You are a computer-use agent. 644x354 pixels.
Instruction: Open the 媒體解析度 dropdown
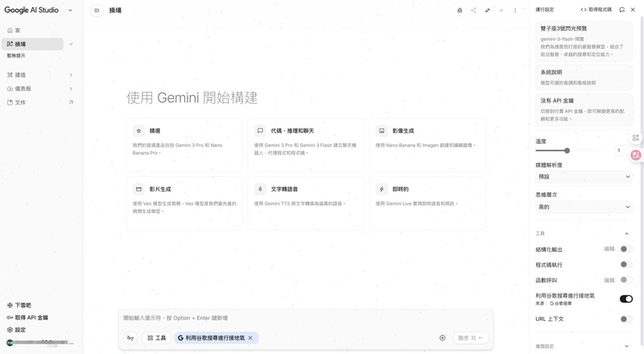[x=584, y=176]
